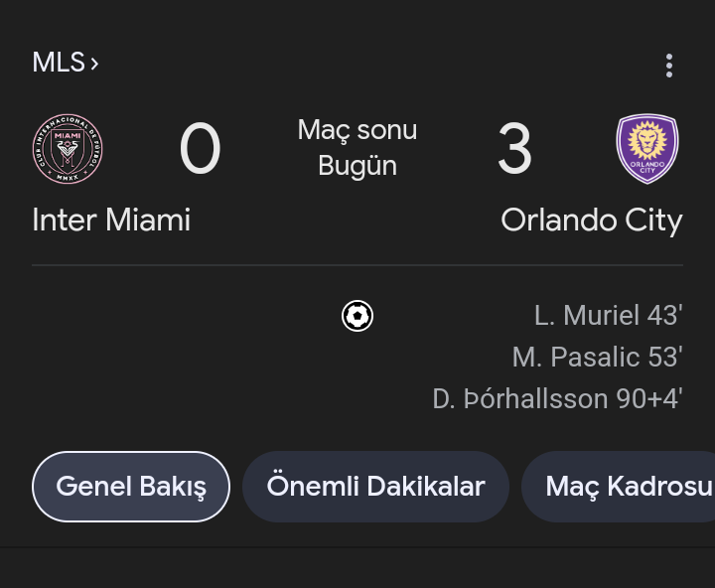This screenshot has width=715, height=588.
Task: Select the L. Muriel 43' goal entry
Action: [x=609, y=315]
